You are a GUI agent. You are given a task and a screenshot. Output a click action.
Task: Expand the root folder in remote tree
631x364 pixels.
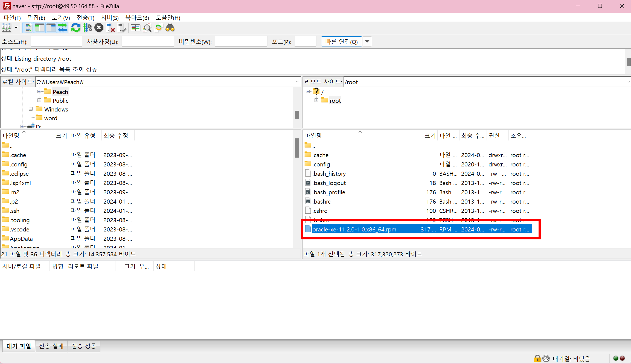point(316,100)
